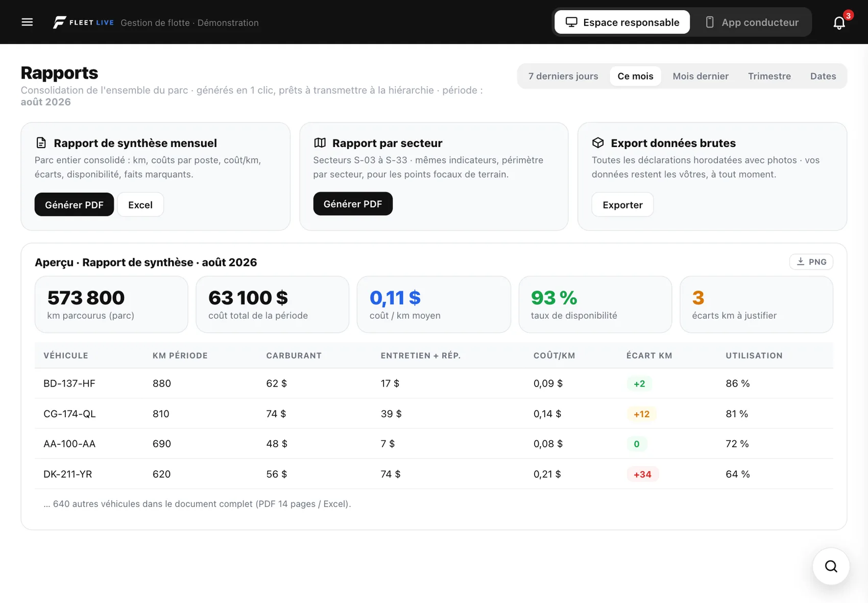
Task: Click the Fleet Live logo
Action: [83, 22]
